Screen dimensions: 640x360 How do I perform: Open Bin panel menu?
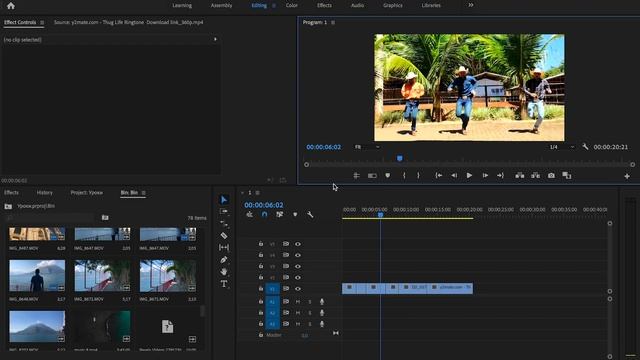pyautogui.click(x=143, y=193)
